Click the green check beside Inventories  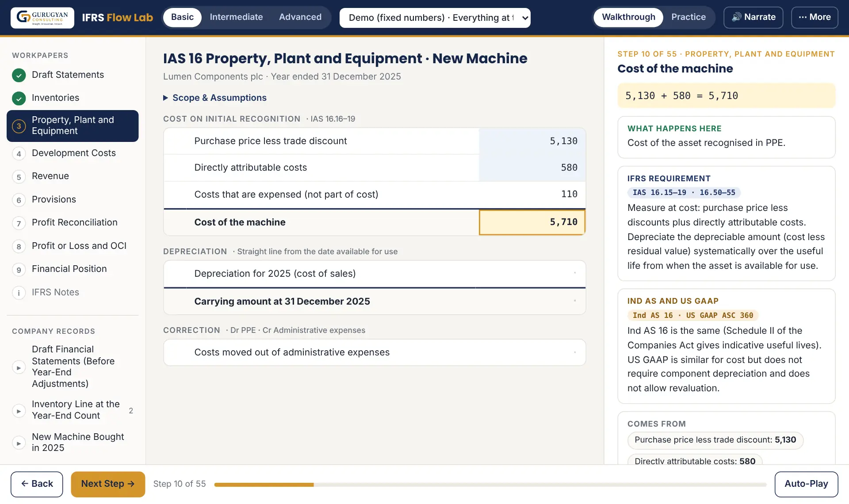(x=19, y=98)
